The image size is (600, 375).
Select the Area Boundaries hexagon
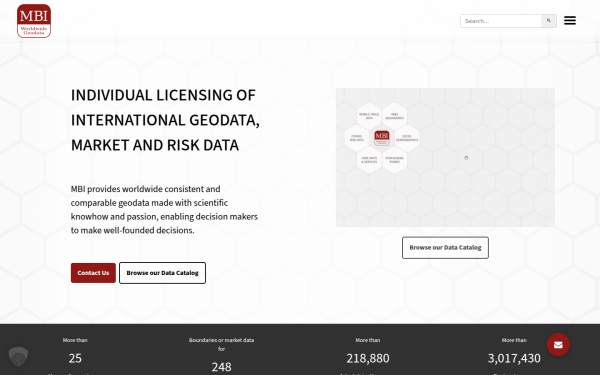(x=395, y=116)
